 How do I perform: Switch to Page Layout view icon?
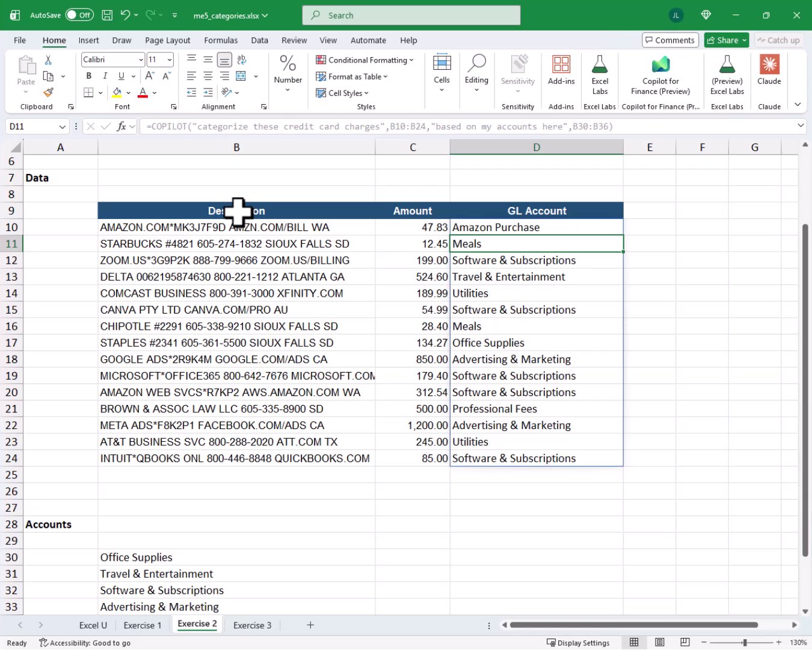coord(660,643)
